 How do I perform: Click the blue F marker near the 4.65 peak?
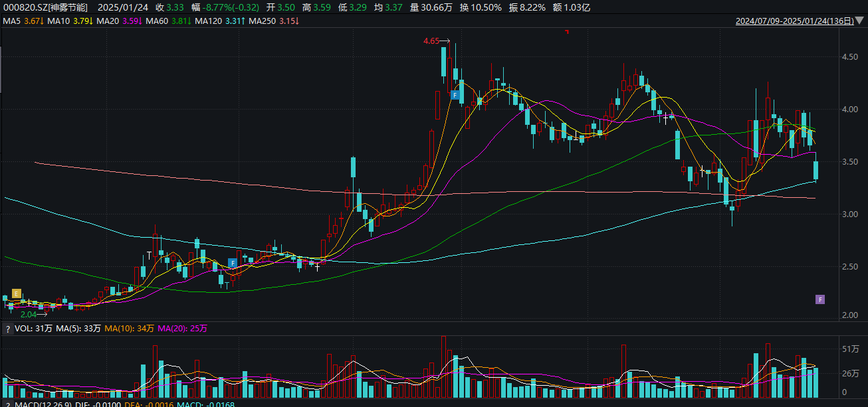pyautogui.click(x=455, y=95)
